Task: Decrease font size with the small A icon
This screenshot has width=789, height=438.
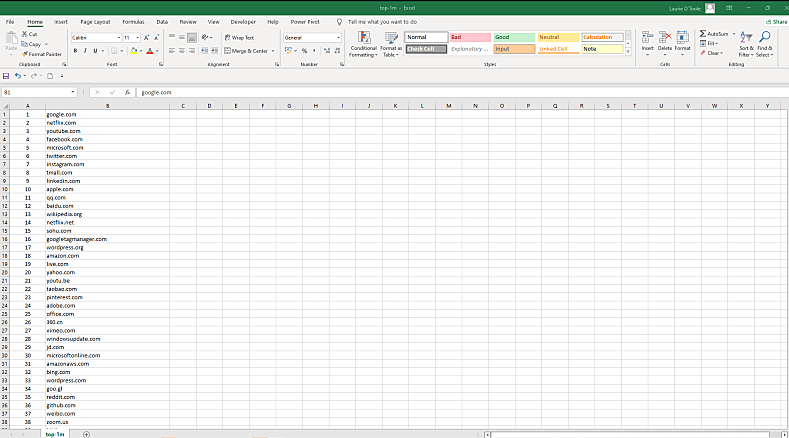Action: (156, 38)
